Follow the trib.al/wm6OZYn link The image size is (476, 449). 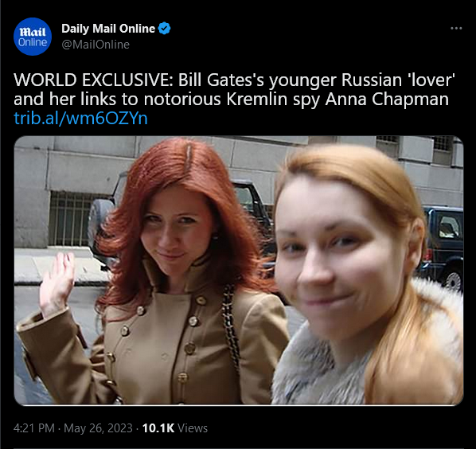click(x=80, y=118)
